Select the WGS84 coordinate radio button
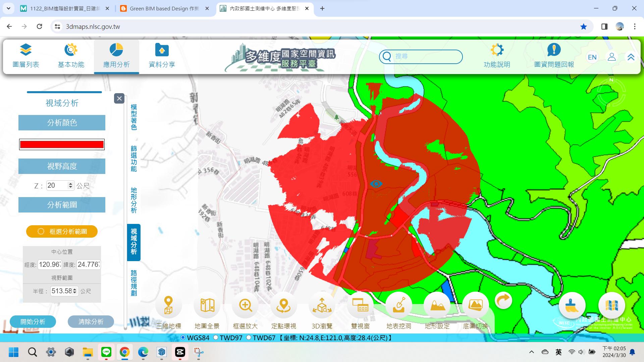 tap(183, 338)
